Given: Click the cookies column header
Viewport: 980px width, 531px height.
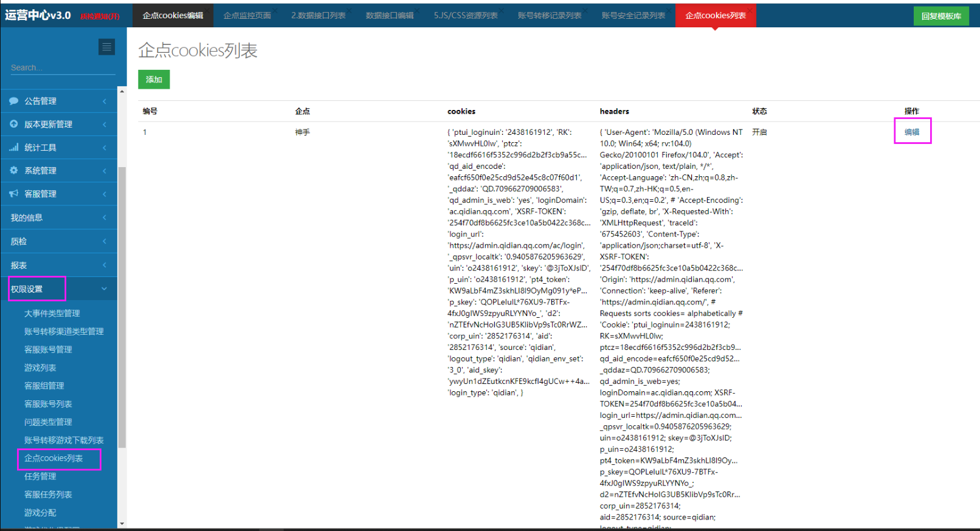Looking at the screenshot, I should point(461,111).
